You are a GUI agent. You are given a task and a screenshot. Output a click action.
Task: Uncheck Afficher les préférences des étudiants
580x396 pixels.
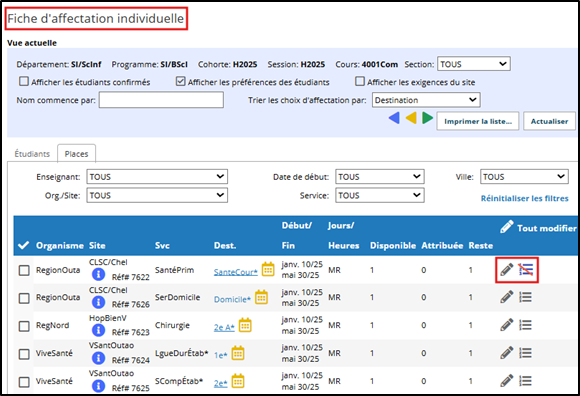(181, 81)
